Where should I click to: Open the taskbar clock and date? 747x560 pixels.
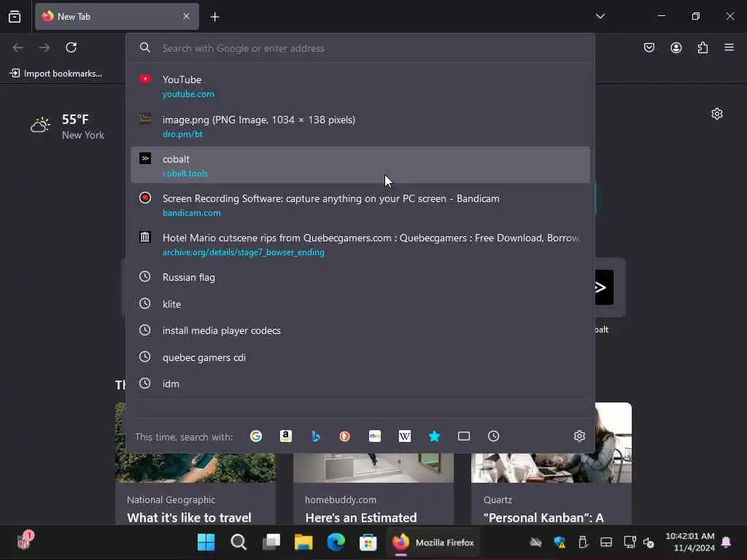[690, 542]
